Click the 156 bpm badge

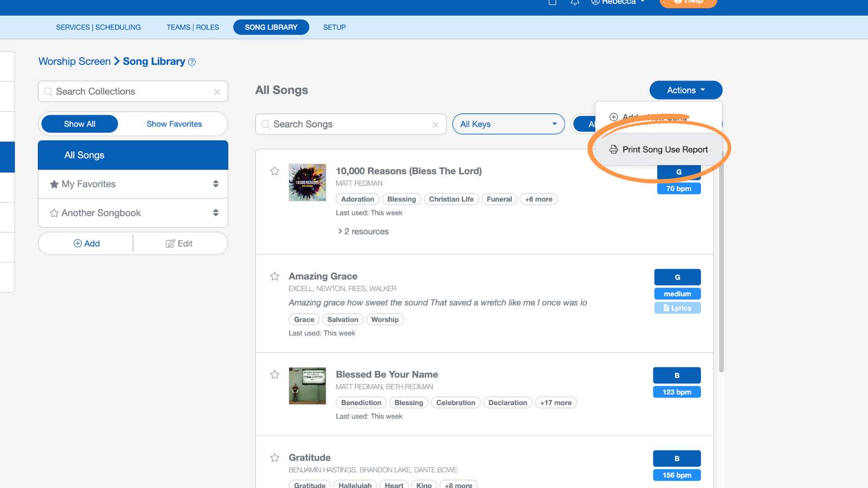(x=677, y=475)
